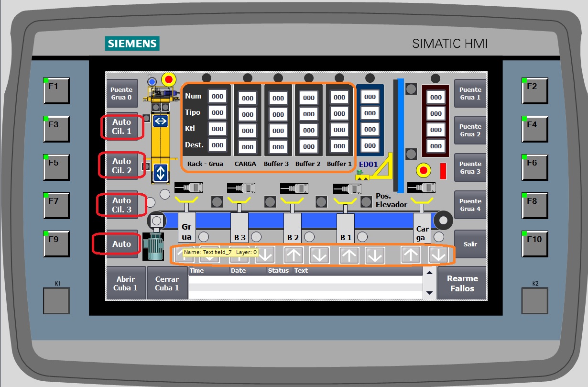Click the proximity sensor icon above B 3 station

point(241,188)
